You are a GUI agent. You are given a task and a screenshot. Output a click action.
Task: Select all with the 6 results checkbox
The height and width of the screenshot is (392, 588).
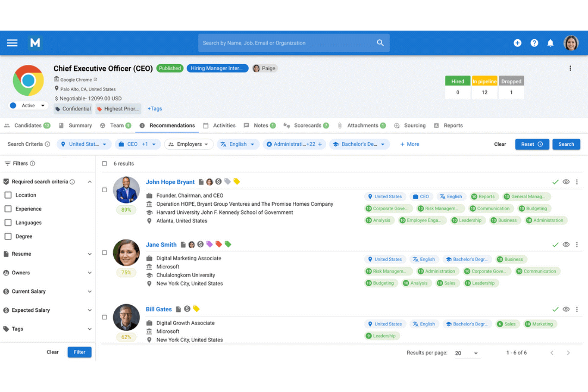pyautogui.click(x=104, y=163)
